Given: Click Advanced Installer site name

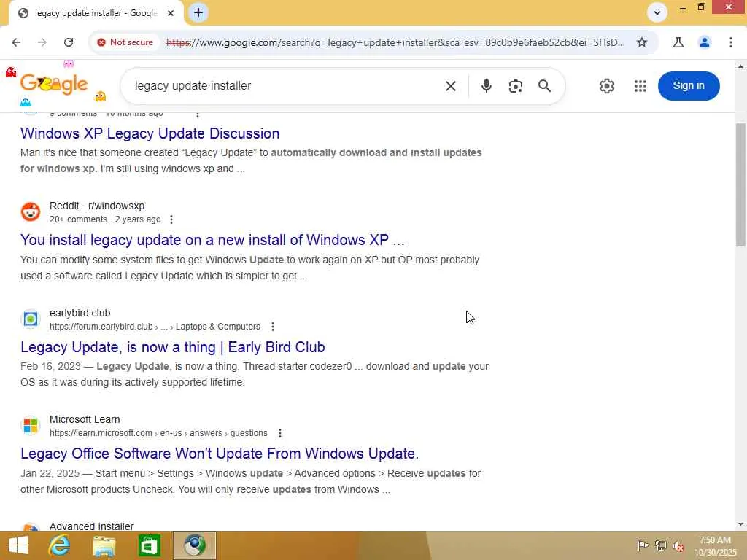Looking at the screenshot, I should [91, 526].
